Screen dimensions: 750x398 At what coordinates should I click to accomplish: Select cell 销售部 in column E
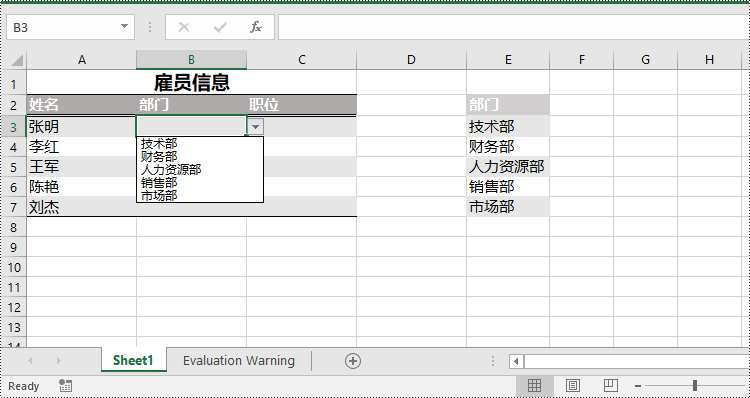(x=508, y=187)
